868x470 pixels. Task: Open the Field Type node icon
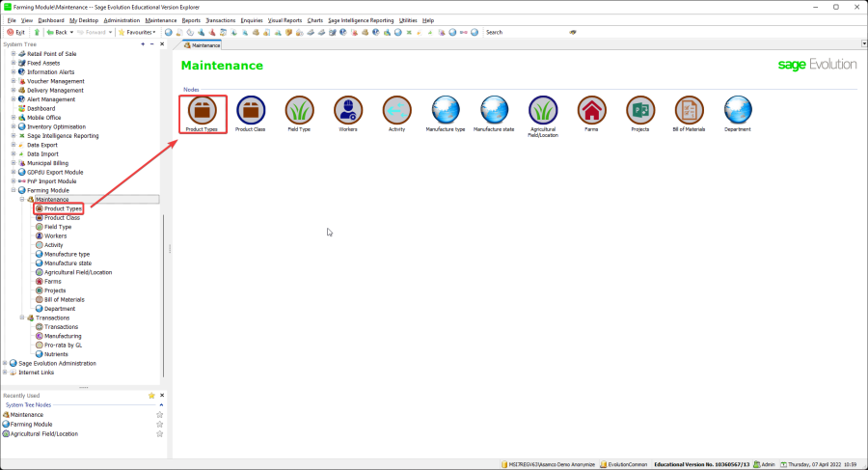point(299,110)
